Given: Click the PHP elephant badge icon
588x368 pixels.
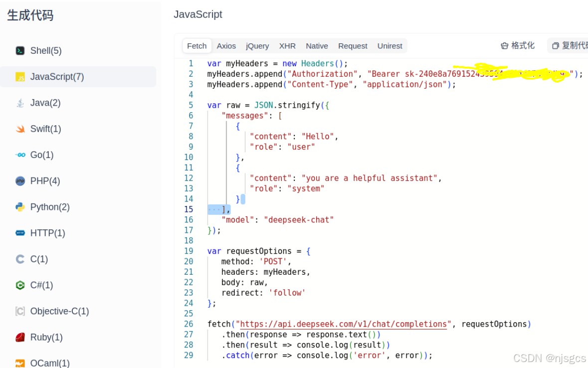Looking at the screenshot, I should coord(20,181).
